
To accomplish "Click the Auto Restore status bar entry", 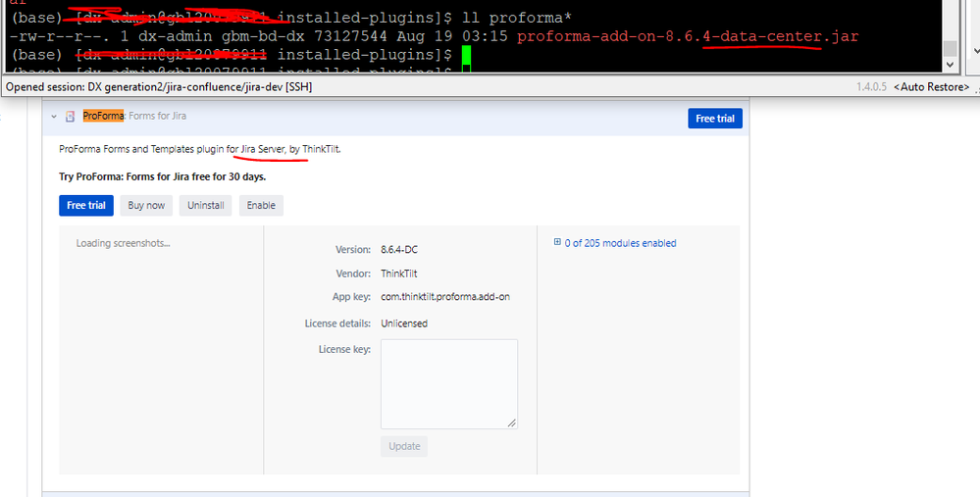I will tap(931, 87).
